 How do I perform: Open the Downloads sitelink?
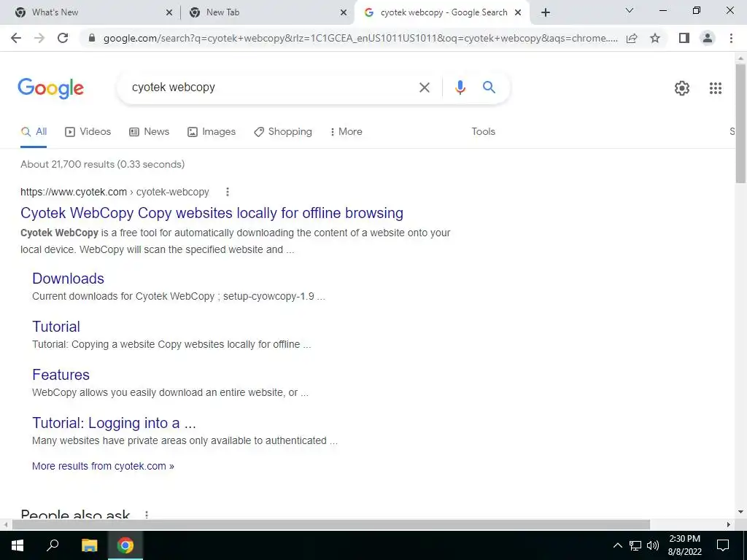[x=68, y=279]
